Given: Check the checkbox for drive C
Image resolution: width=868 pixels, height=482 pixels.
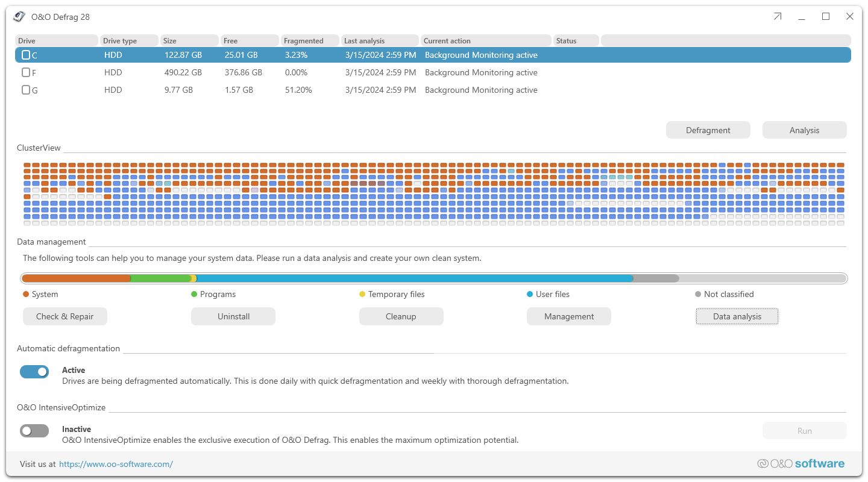Looking at the screenshot, I should coord(26,55).
